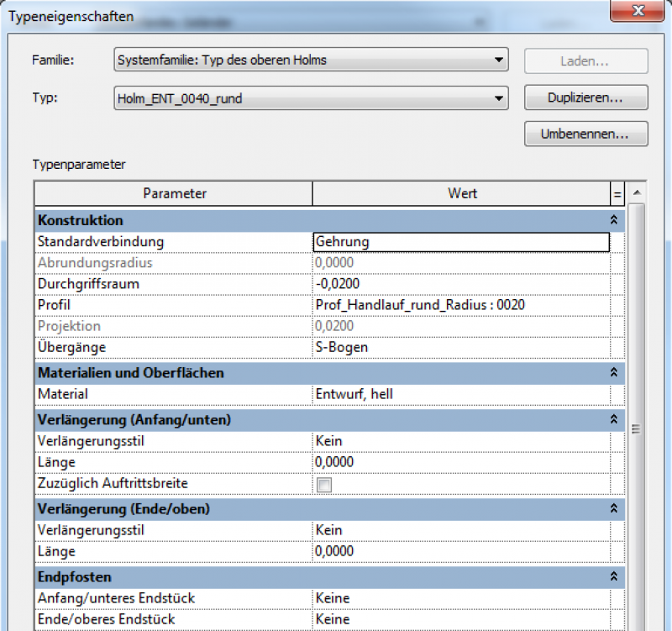Click the Übergänge value S-Bogen
The width and height of the screenshot is (672, 631).
(x=460, y=347)
